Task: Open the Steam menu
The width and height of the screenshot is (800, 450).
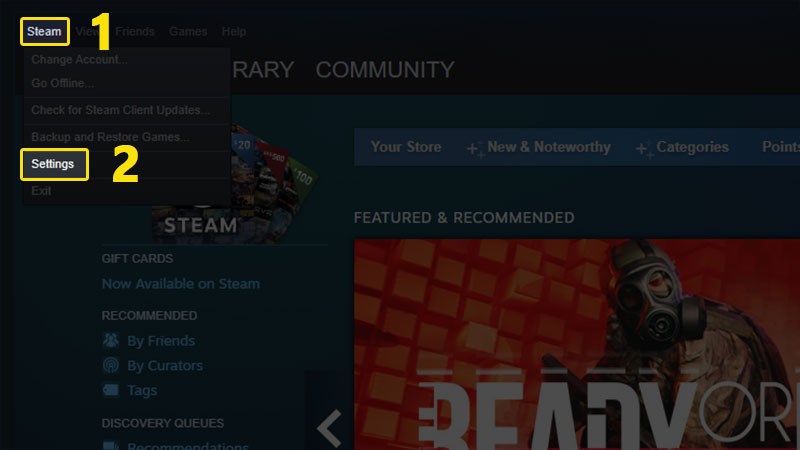Action: tap(44, 32)
